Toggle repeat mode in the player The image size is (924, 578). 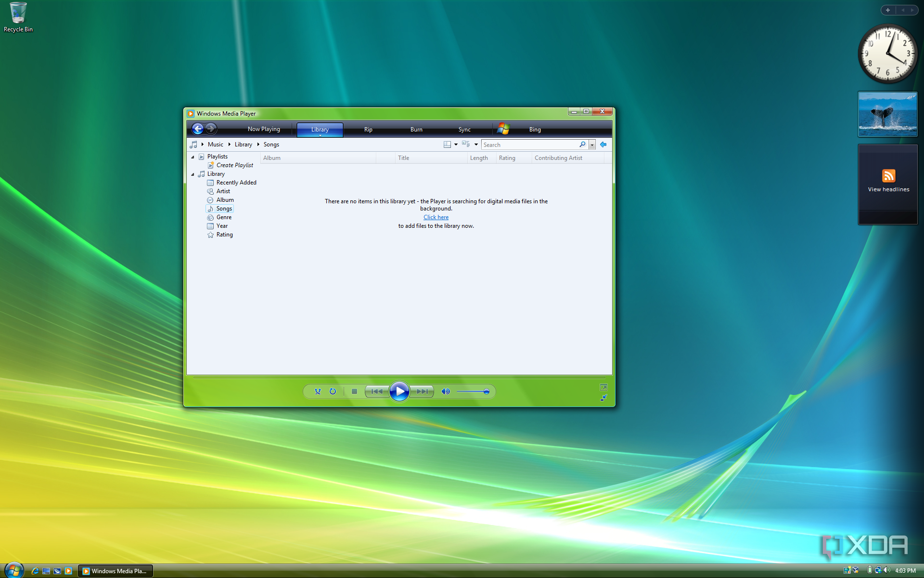click(333, 392)
